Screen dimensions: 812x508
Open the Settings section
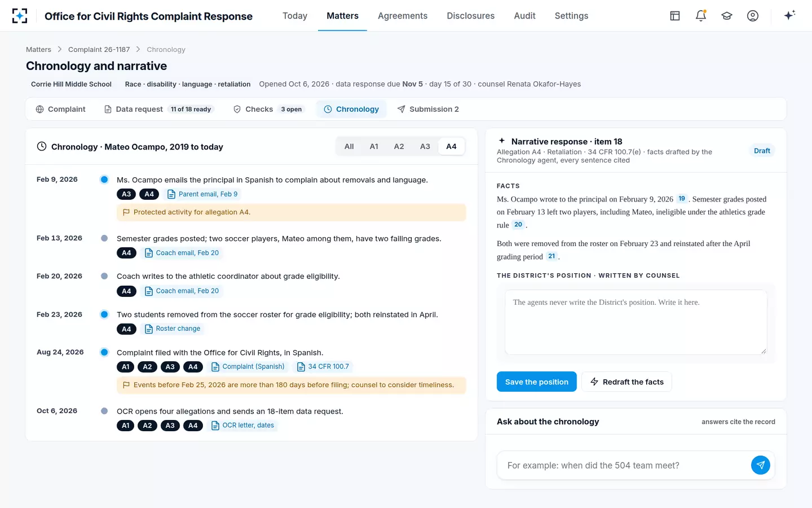[x=571, y=16]
